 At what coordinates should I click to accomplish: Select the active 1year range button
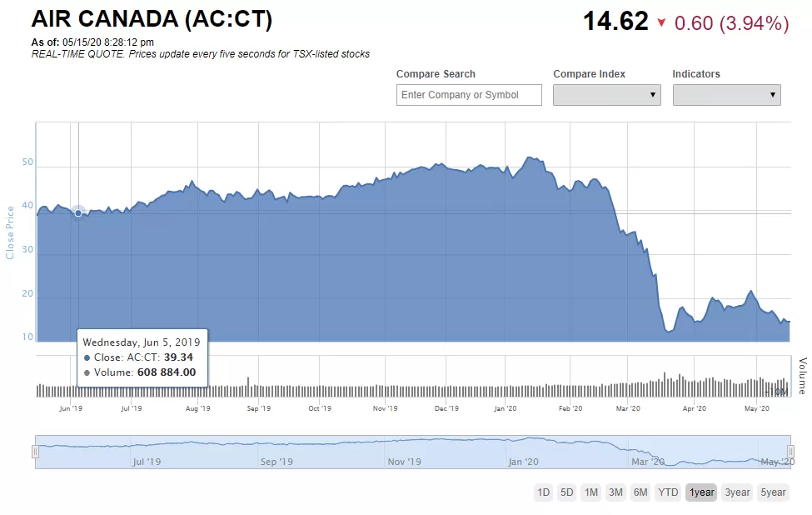point(702,492)
